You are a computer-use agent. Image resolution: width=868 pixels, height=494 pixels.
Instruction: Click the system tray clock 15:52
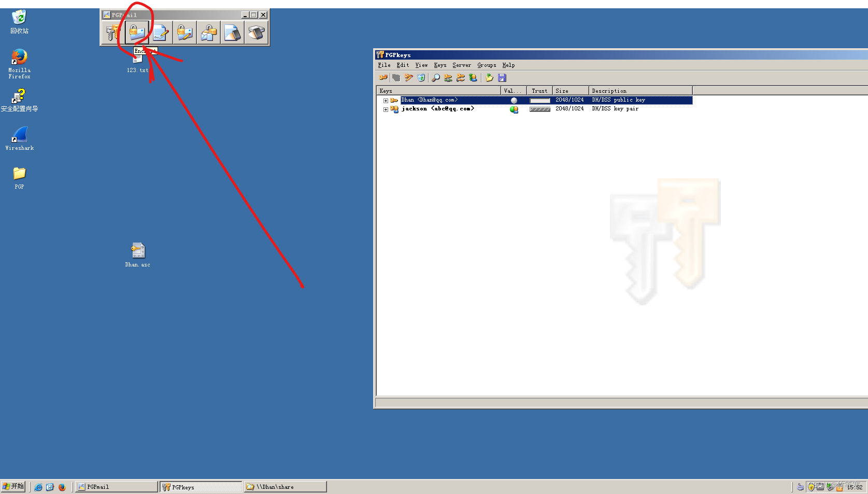pos(855,487)
